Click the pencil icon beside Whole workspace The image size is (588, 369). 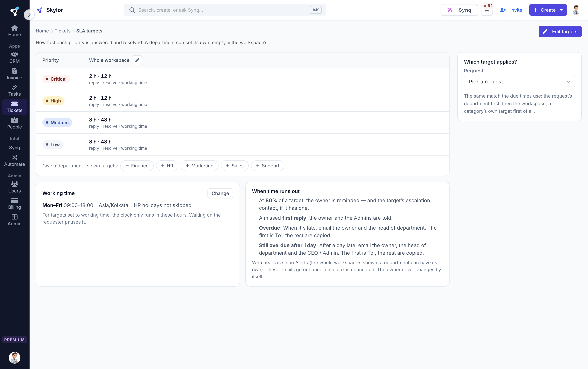[x=137, y=60]
